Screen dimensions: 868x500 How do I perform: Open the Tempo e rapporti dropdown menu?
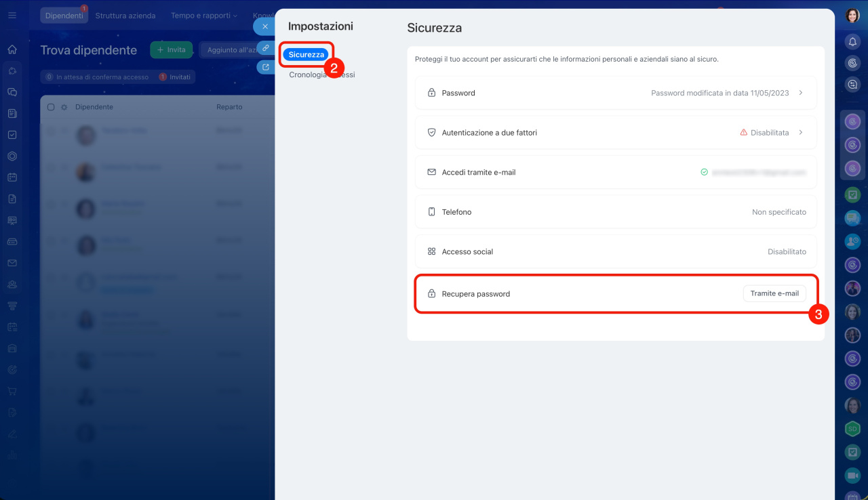204,15
